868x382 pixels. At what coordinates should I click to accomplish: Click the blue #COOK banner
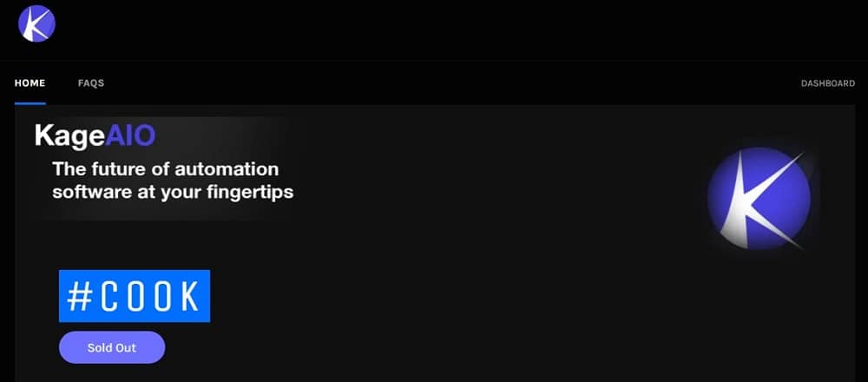tap(135, 296)
